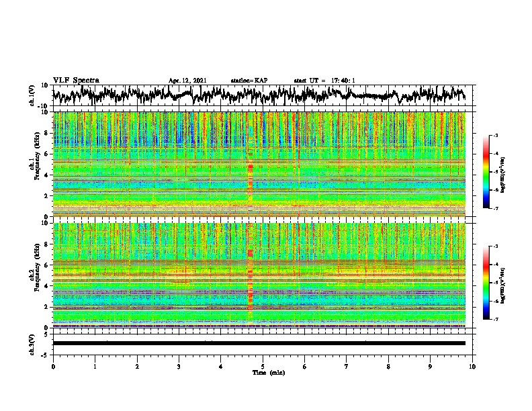Select the "start UT = 17:40: 1" text

click(324, 81)
